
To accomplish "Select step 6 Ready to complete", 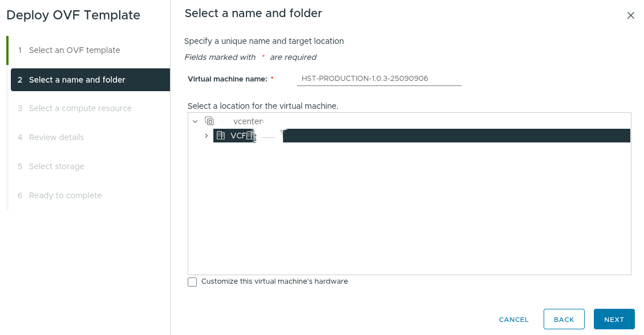I will click(66, 195).
